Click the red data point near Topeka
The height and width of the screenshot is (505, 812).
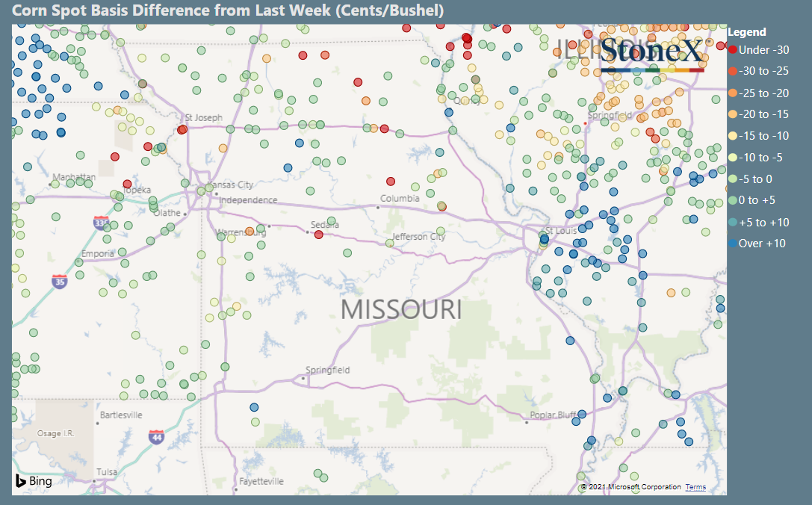(128, 184)
